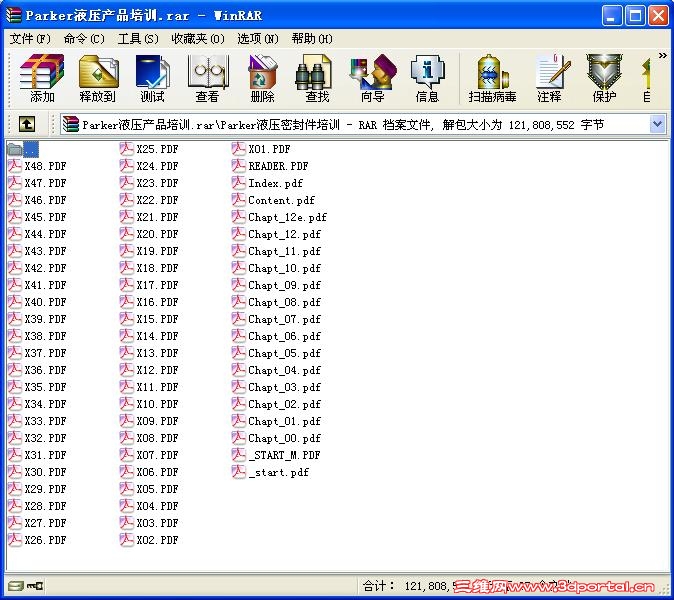Open the address bar path dropdown
Screen dimensions: 674x600
[x=657, y=125]
